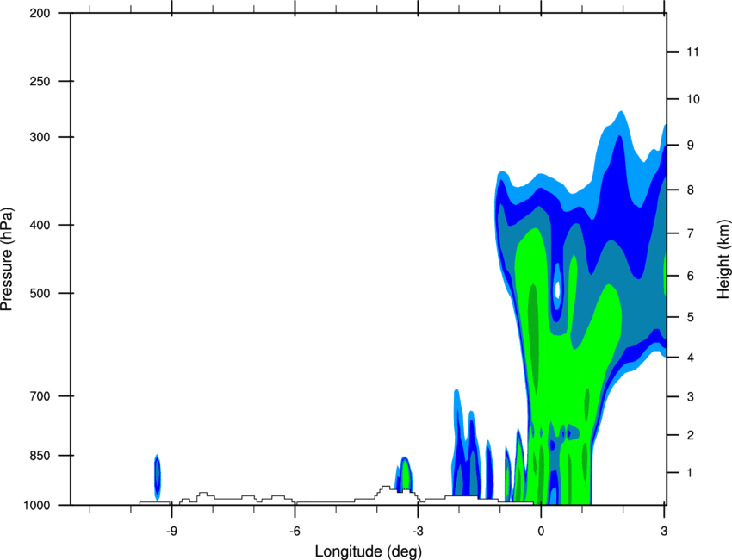Click the 8 km height label
Screen dimensions: 732x560
[691, 190]
